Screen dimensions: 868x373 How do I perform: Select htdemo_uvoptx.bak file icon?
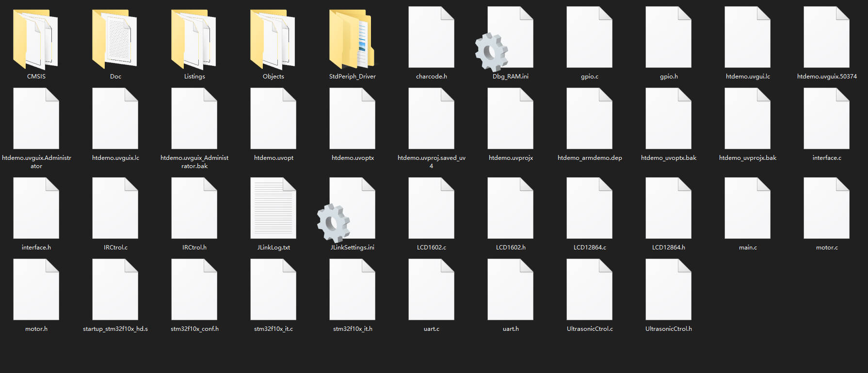[668, 118]
